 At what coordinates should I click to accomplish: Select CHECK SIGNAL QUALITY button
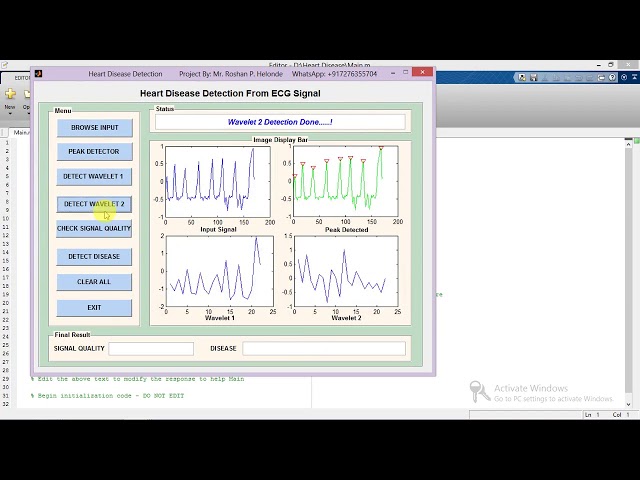94,229
